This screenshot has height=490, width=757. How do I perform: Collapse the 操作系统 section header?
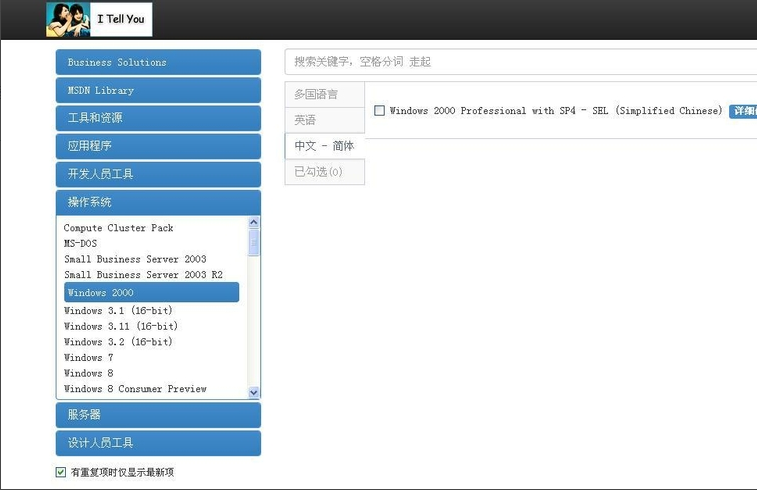click(158, 202)
